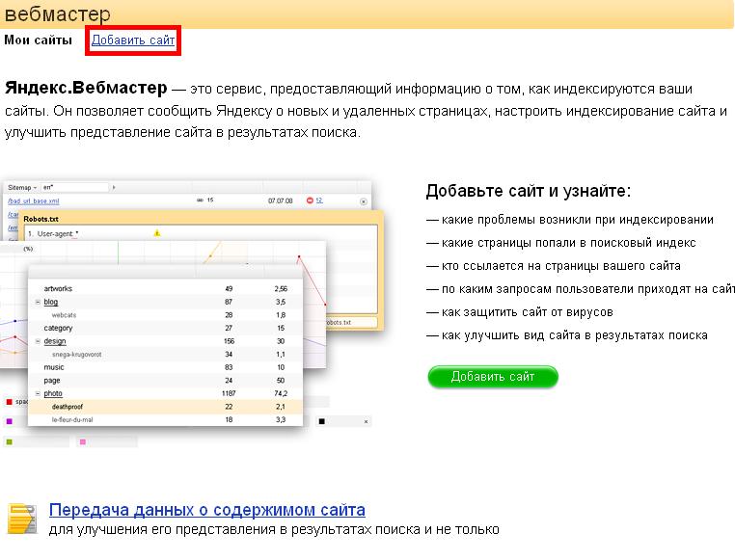Image resolution: width=735 pixels, height=560 pixels.
Task: Click the bold 'Яндекс.Вебмастер' text
Action: 86,88
